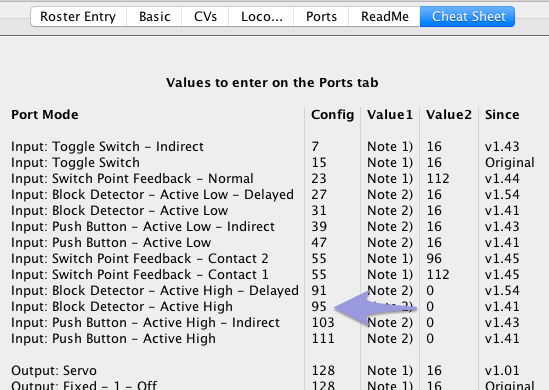Click Config value 111
This screenshot has height=390, width=549.
(x=323, y=339)
